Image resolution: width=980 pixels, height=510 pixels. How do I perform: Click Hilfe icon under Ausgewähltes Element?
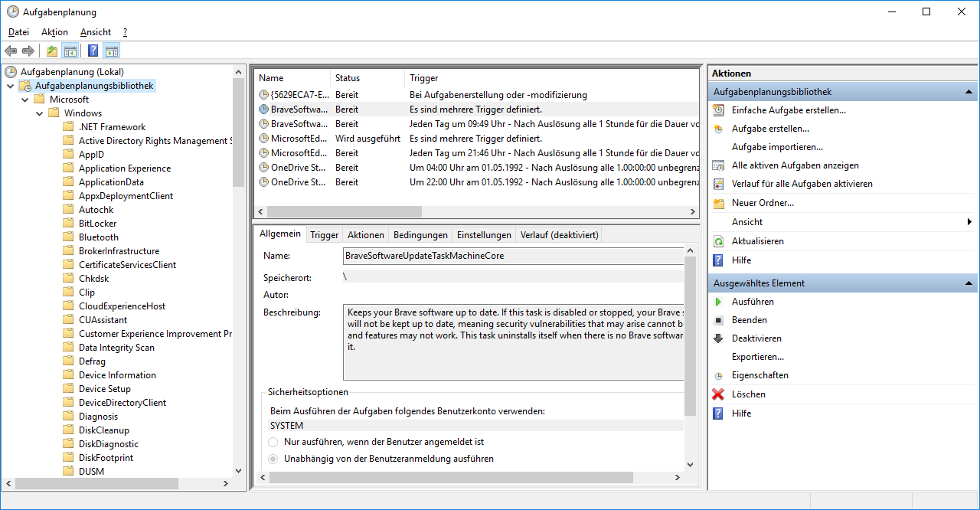tap(718, 414)
